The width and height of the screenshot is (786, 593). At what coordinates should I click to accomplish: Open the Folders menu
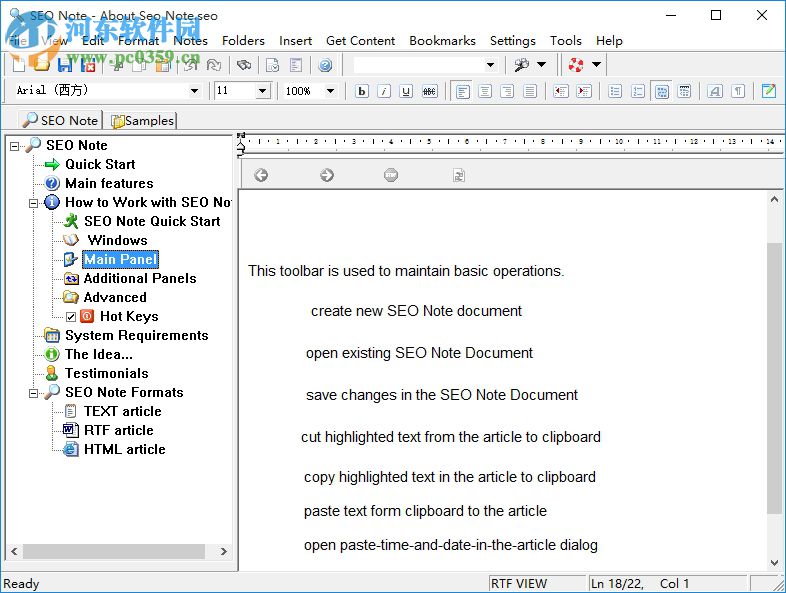(x=243, y=41)
